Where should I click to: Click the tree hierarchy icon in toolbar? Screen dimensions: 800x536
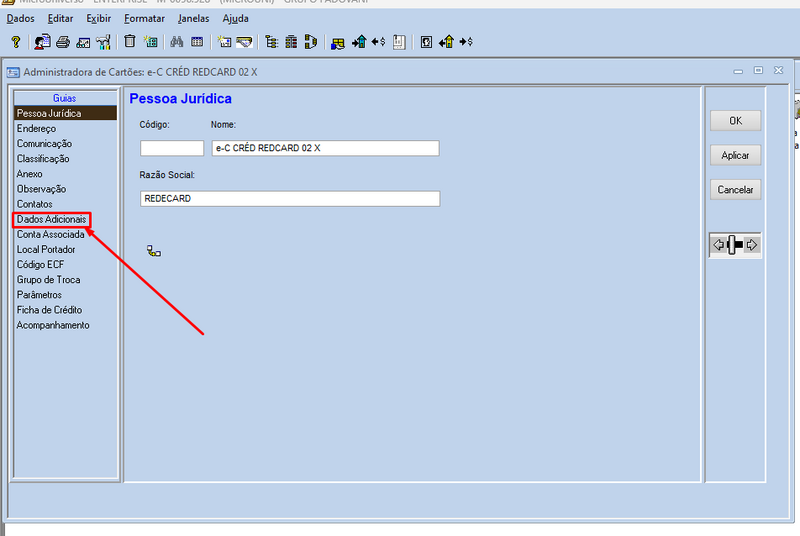pos(271,42)
